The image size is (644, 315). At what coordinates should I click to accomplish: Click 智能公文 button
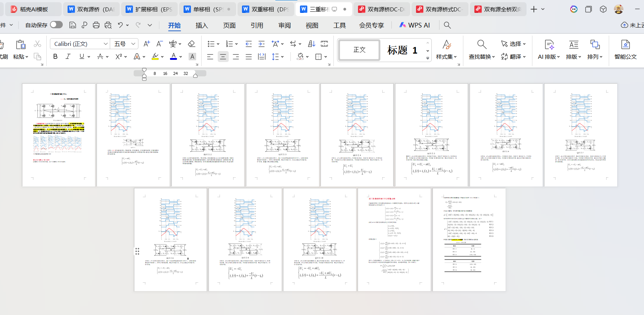pos(625,50)
